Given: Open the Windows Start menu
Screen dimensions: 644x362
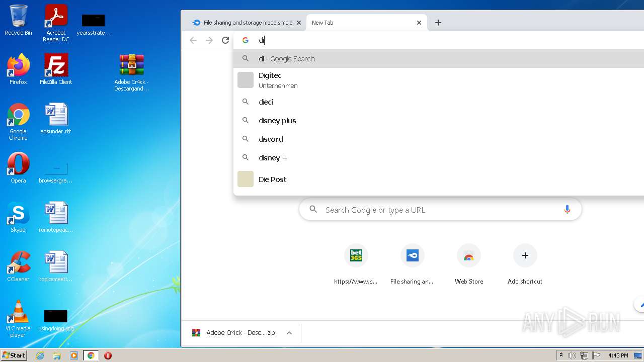Looking at the screenshot, I should click(14, 355).
